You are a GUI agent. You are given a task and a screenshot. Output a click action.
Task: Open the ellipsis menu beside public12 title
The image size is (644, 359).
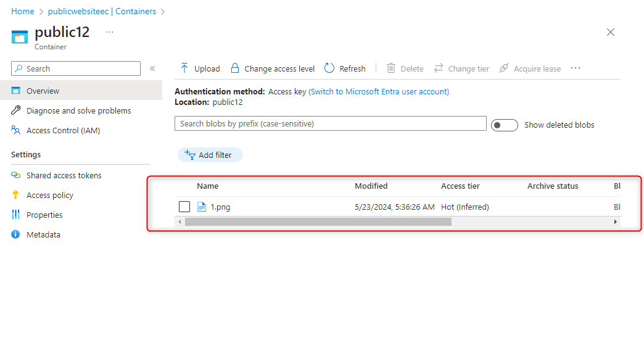click(x=110, y=31)
